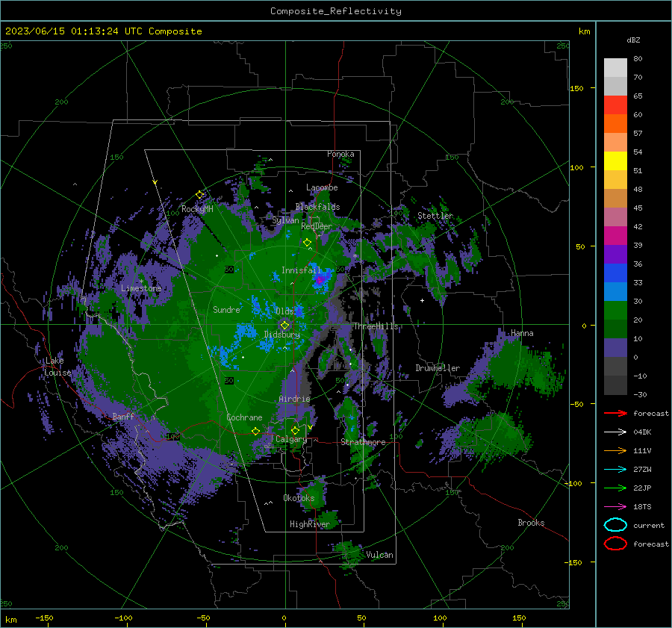Click the Olds city label
The height and width of the screenshot is (628, 672).
tap(284, 311)
